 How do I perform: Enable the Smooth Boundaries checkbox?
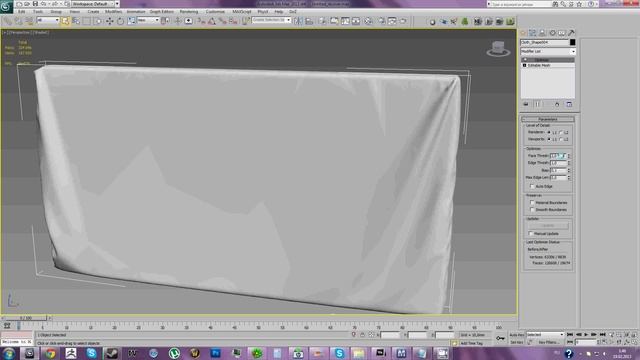coord(532,209)
